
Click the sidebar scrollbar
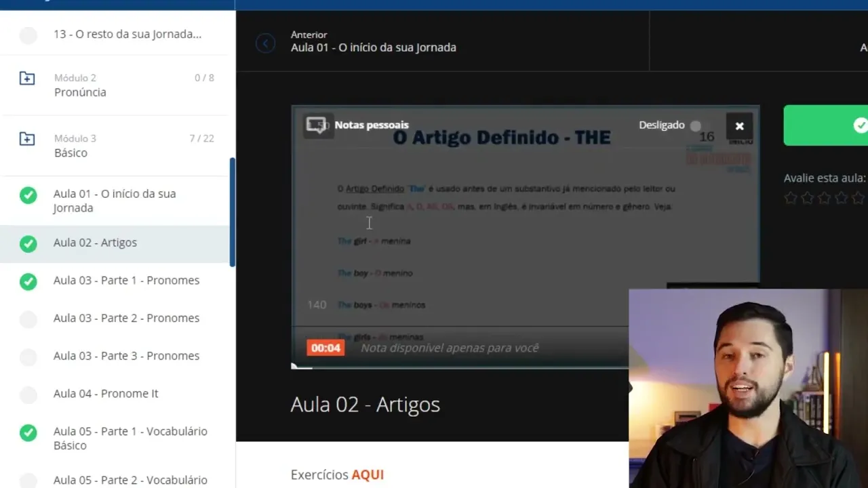click(x=233, y=212)
